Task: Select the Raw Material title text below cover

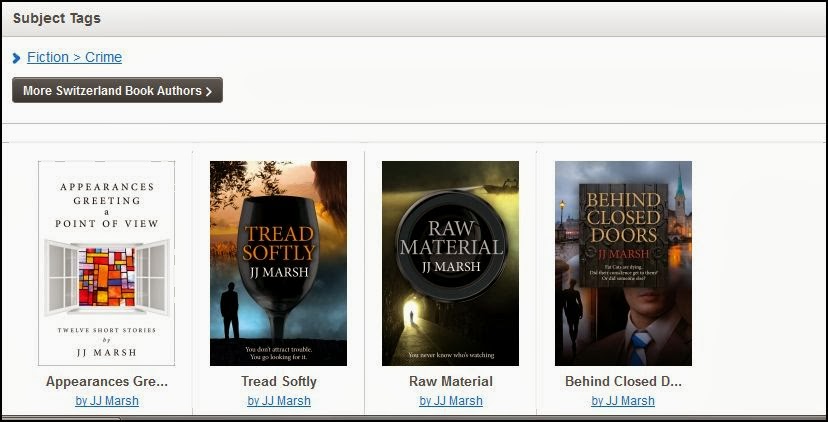Action: 451,381
